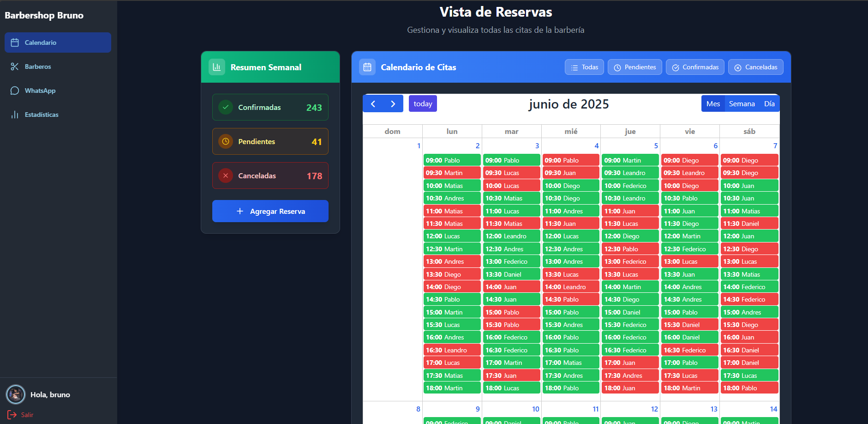Click the calendar icon in the Calendario sidebar item

coord(15,42)
